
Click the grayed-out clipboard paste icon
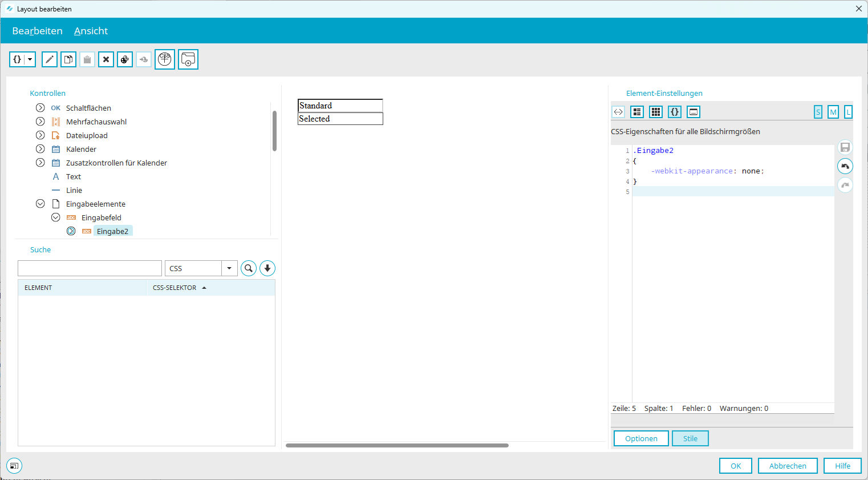[x=87, y=59]
